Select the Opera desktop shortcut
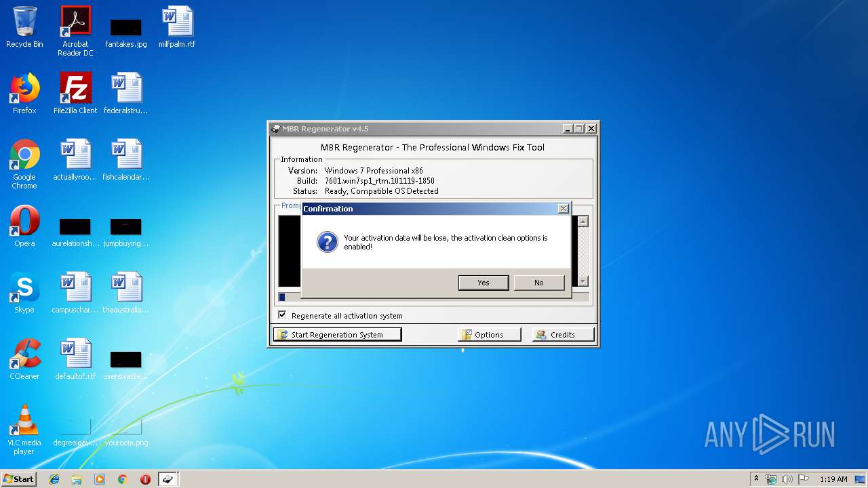 (24, 226)
